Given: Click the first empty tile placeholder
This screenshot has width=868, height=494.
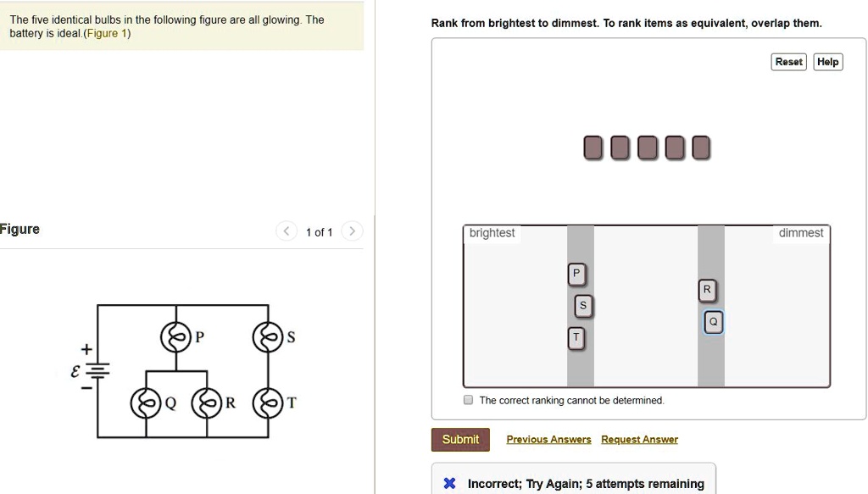Looking at the screenshot, I should pyautogui.click(x=593, y=147).
